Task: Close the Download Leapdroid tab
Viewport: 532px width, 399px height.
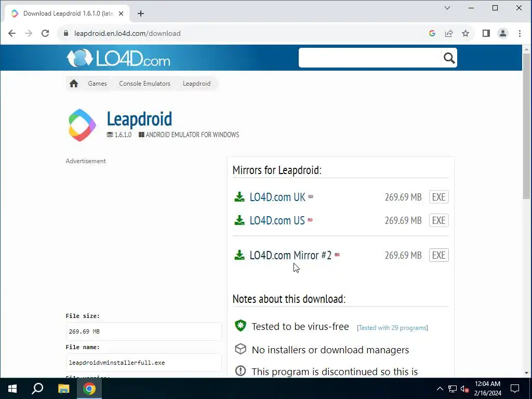Action: tap(121, 14)
